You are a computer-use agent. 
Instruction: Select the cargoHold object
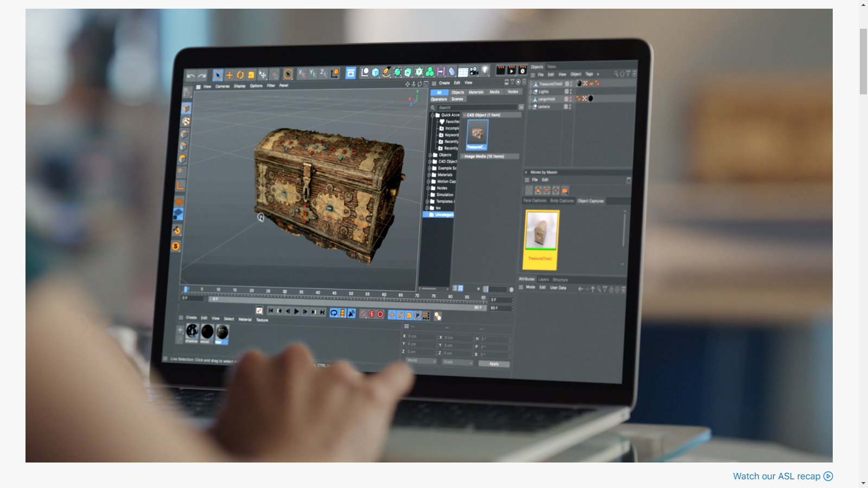546,99
